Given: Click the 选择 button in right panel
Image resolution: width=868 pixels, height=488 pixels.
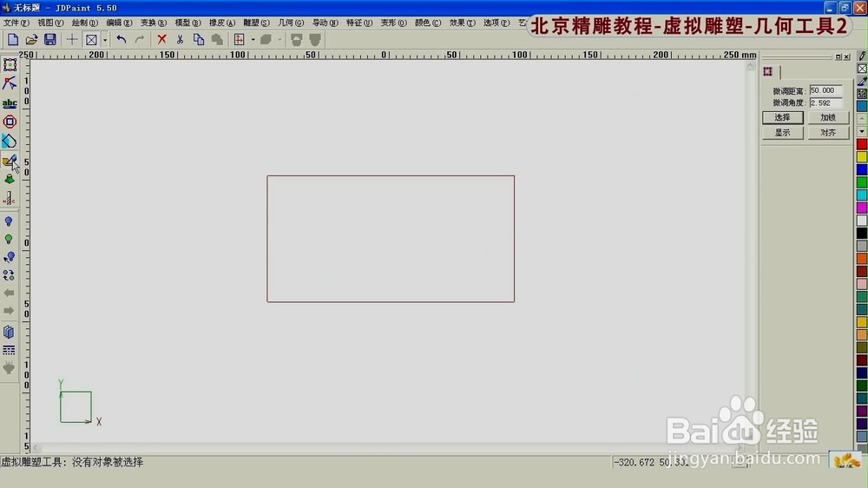Looking at the screenshot, I should click(783, 117).
